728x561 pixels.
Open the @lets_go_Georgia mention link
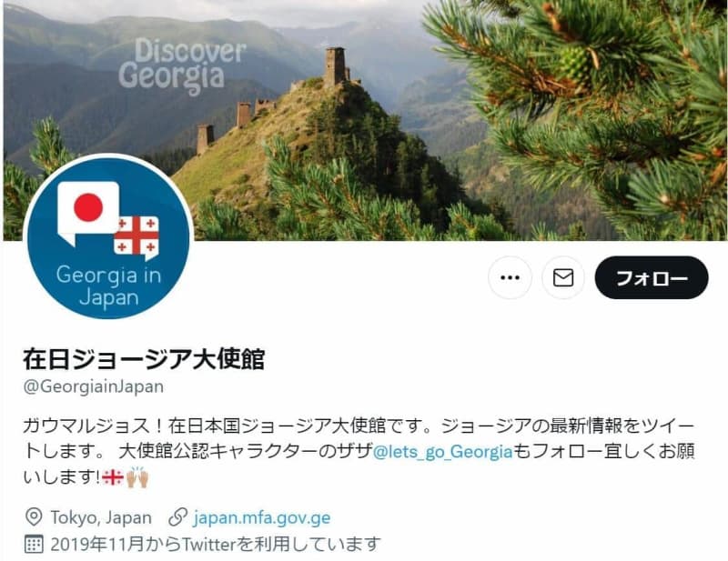pyautogui.click(x=442, y=451)
